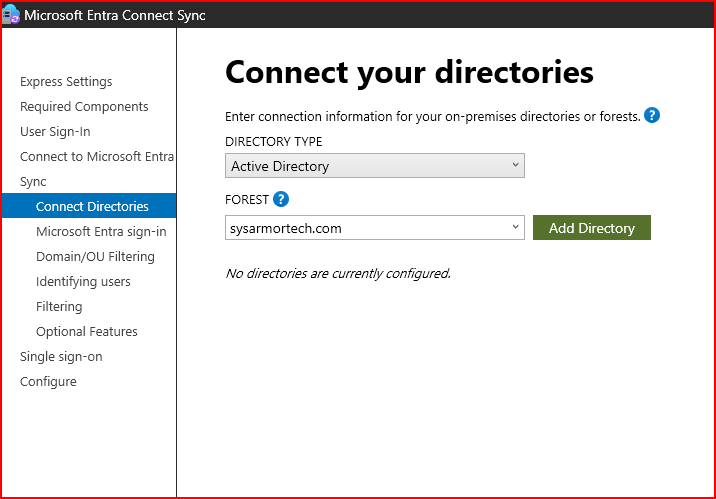Click the Add Directory button
This screenshot has width=716, height=499.
tap(591, 228)
